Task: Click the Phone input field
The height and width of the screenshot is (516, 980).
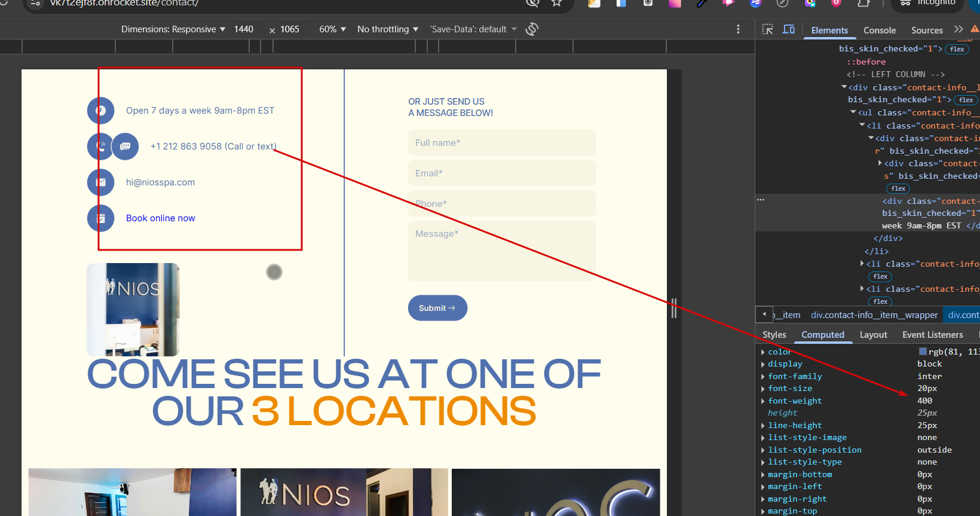Action: 502,204
